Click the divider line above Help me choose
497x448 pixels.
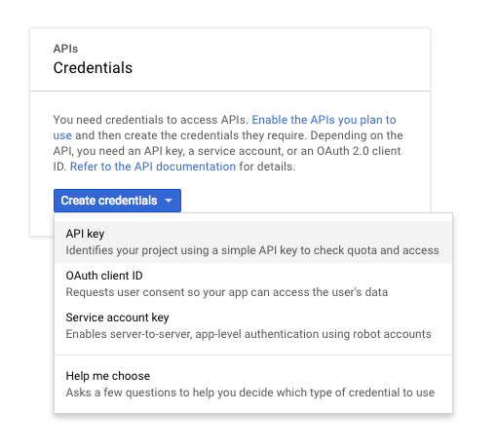253,355
